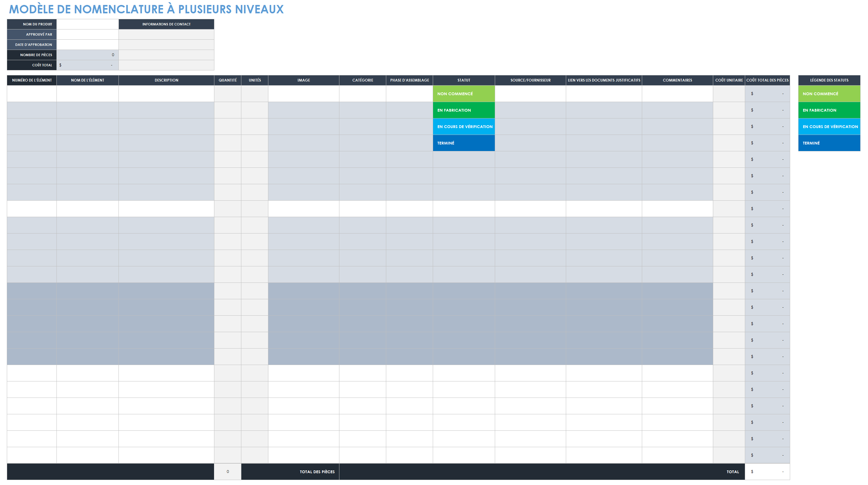Click the LIEN VERS LES DOCUMENTS JUSTIFICATIFS column icon

pos(603,80)
